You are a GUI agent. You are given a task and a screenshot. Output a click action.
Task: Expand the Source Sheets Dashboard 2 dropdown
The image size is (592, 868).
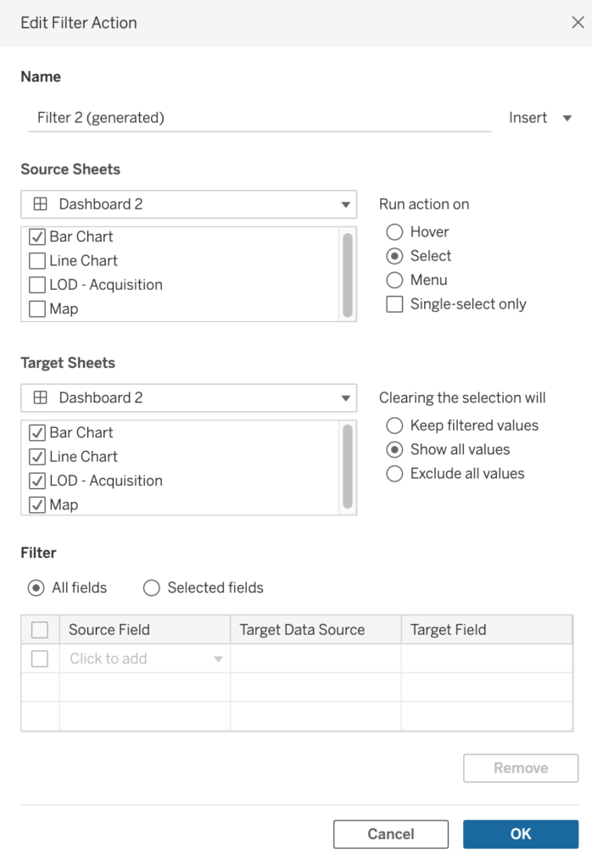[x=188, y=204]
